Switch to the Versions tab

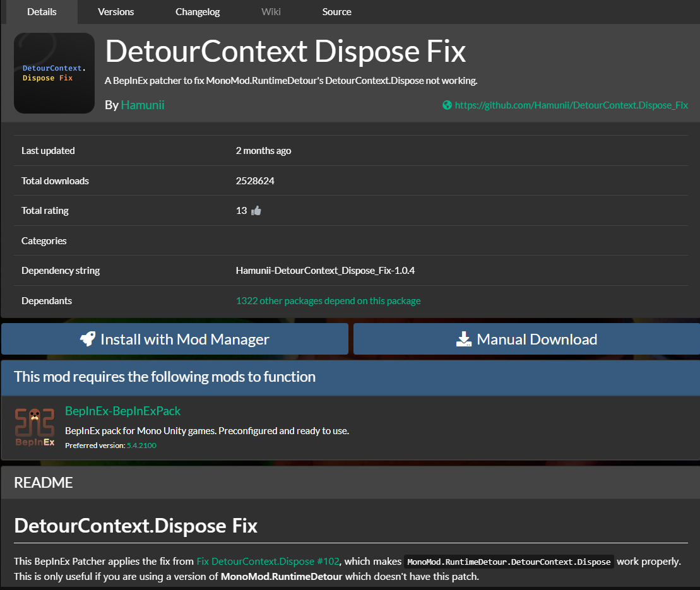tap(116, 11)
